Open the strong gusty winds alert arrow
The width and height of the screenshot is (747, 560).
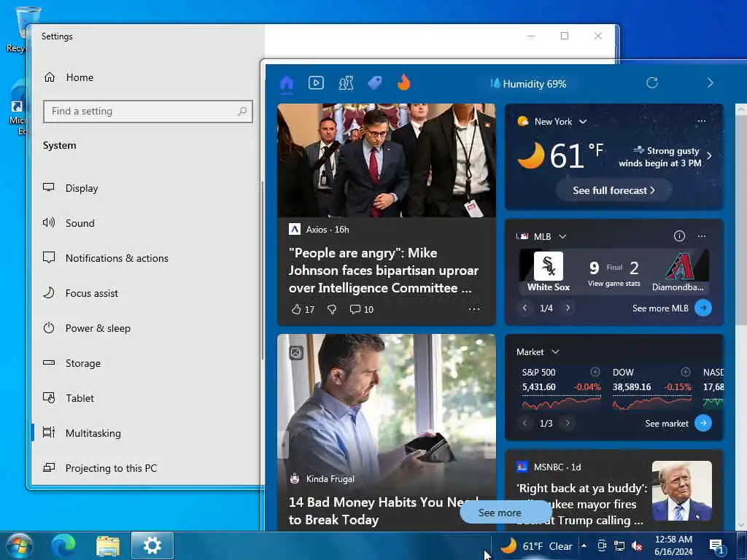709,156
